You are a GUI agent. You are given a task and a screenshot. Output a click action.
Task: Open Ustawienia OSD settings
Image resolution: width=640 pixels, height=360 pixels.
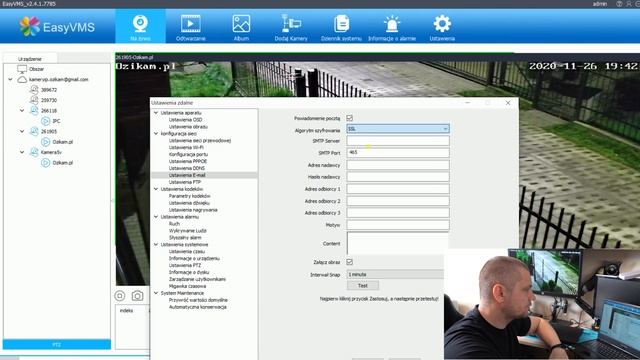coord(185,120)
